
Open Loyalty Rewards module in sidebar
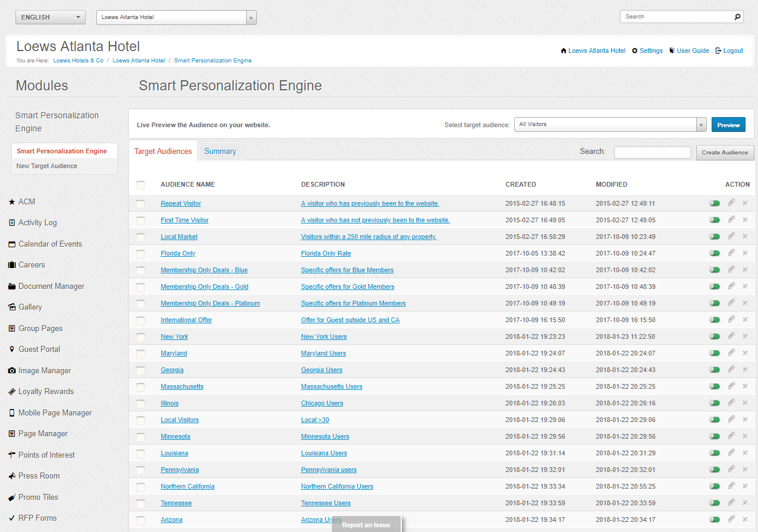(x=46, y=392)
